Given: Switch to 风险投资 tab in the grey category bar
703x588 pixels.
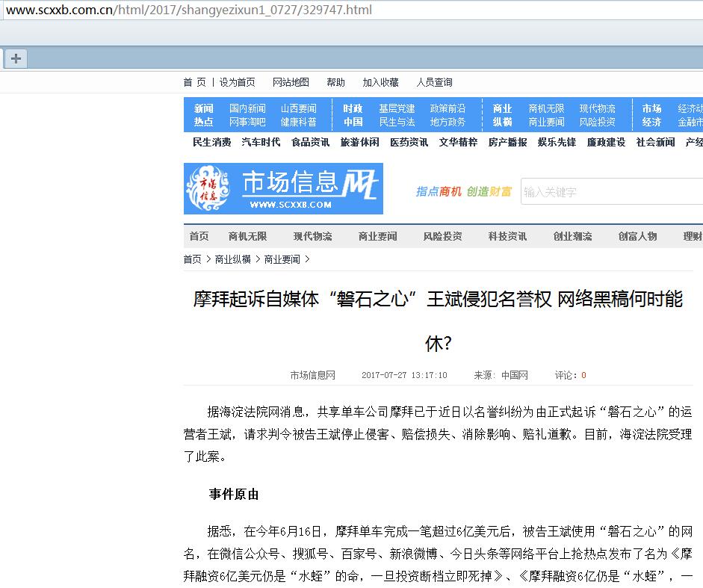Looking at the screenshot, I should pyautogui.click(x=442, y=236).
